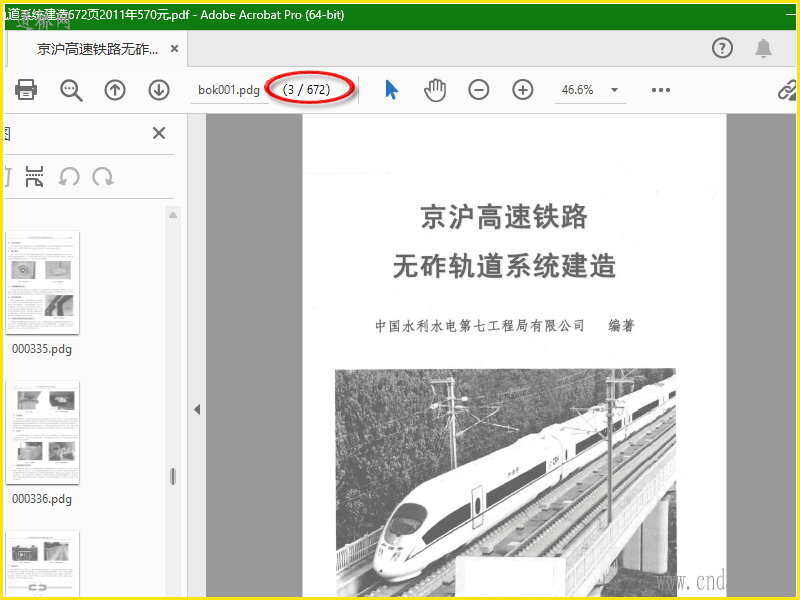Open the Find text magnifier tool
The image size is (800, 600).
[71, 90]
